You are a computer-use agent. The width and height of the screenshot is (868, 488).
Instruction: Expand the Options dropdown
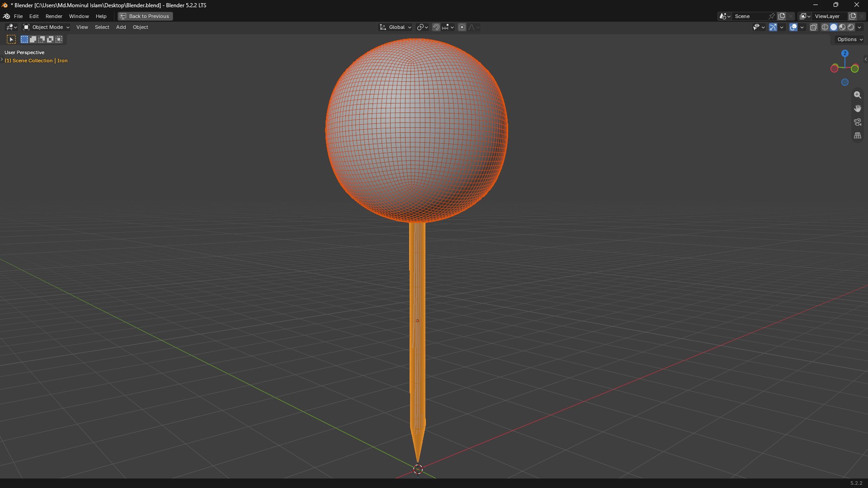(x=850, y=40)
